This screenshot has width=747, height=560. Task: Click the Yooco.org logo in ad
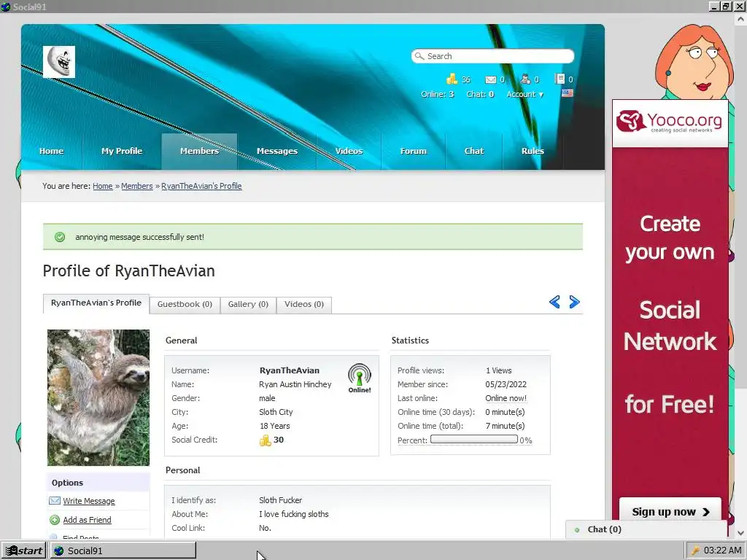[670, 122]
